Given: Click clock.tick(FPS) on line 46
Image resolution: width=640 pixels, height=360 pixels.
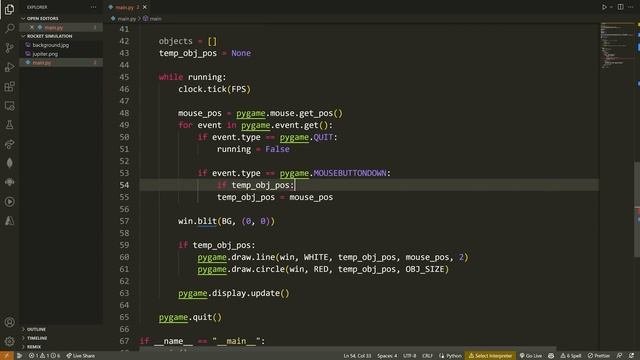Looking at the screenshot, I should (214, 89).
